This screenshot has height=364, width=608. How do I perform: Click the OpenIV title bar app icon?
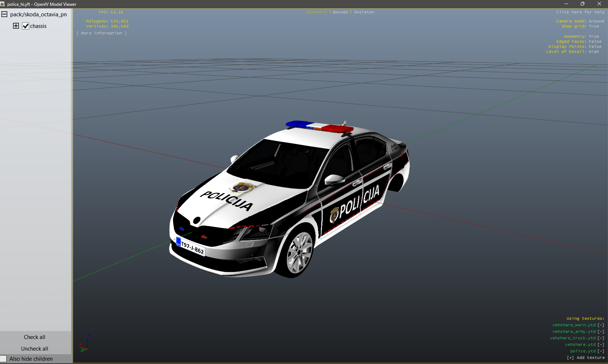(x=3, y=4)
